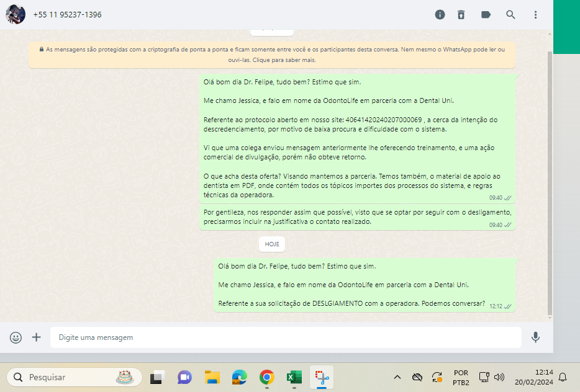Click today's message sent at 12:12
This screenshot has height=392, width=580.
[365, 285]
